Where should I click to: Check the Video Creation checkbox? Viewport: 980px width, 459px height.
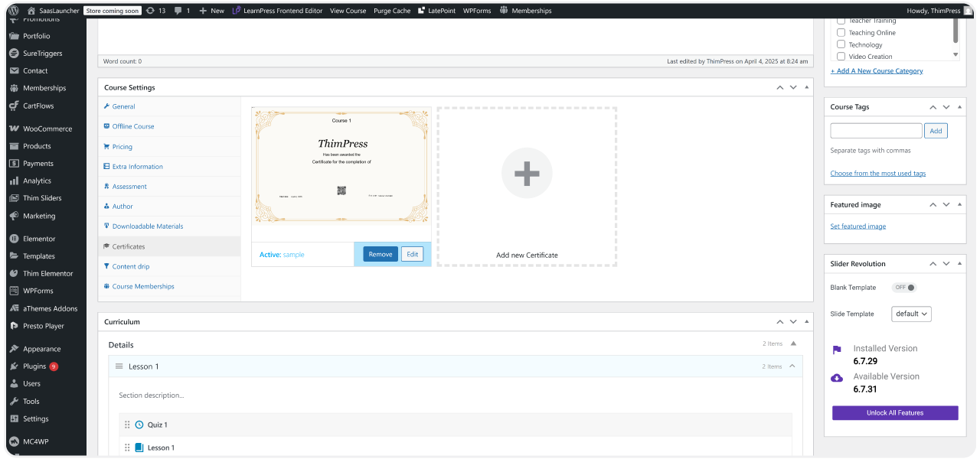(x=841, y=56)
